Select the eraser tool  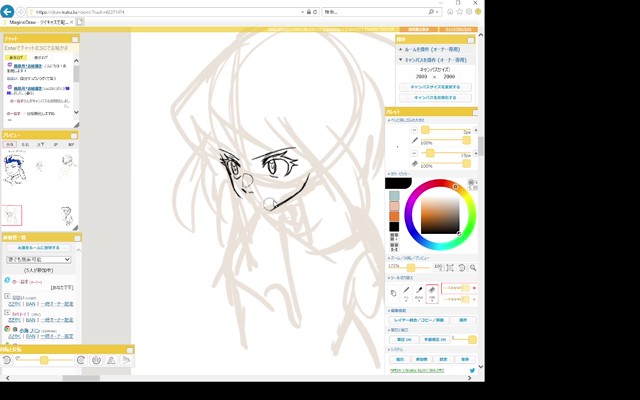pyautogui.click(x=432, y=293)
